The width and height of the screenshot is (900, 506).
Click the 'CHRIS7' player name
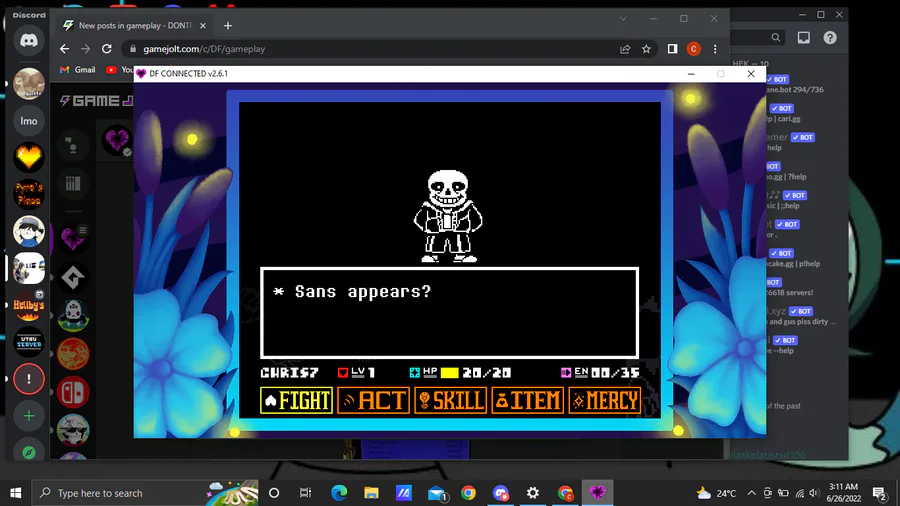click(289, 373)
